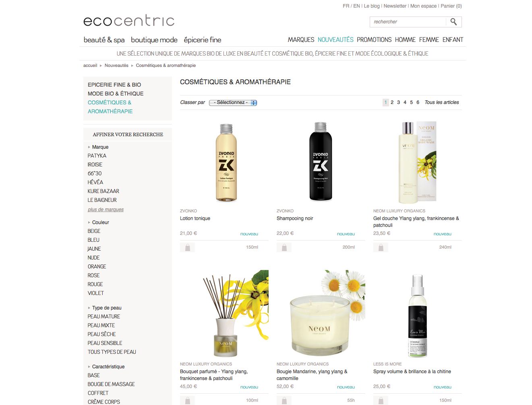Open the NOUVEAUTÉS menu item
The width and height of the screenshot is (532, 405).
(x=335, y=40)
